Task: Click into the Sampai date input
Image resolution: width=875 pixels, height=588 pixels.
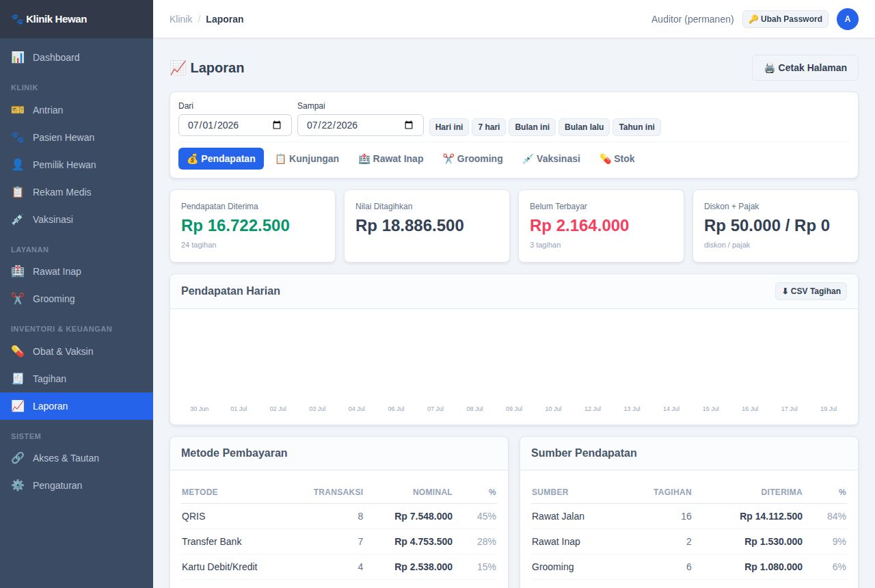Action: (360, 125)
